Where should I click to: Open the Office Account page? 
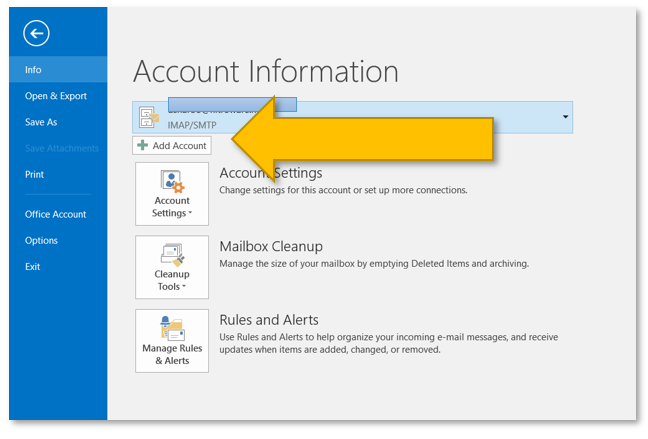pyautogui.click(x=56, y=214)
